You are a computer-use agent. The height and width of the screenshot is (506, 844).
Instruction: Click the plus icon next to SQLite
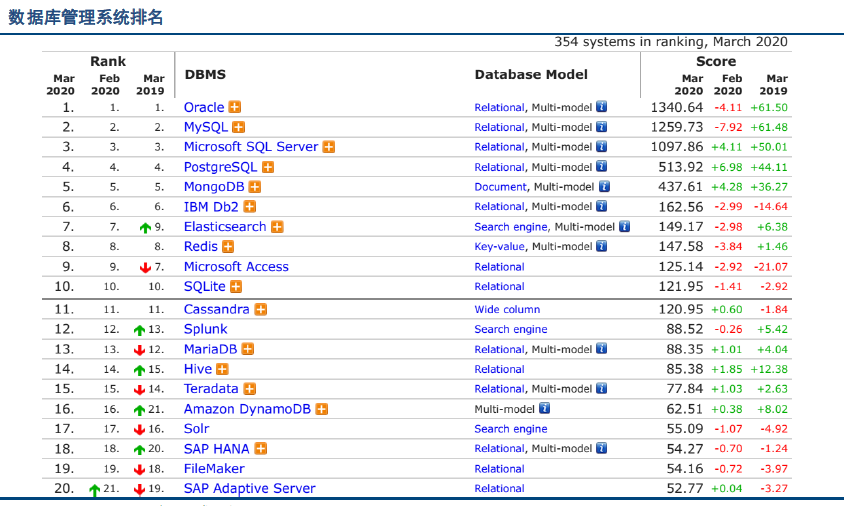pyautogui.click(x=236, y=286)
